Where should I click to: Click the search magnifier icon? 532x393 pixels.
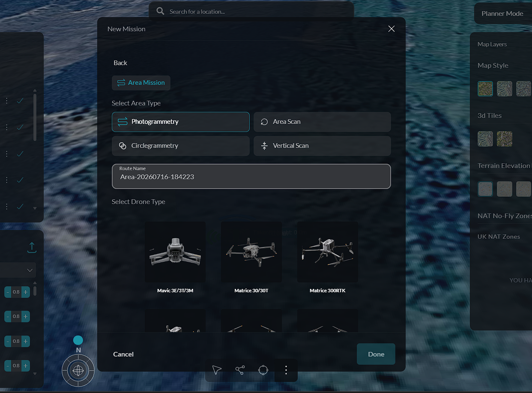pos(160,11)
